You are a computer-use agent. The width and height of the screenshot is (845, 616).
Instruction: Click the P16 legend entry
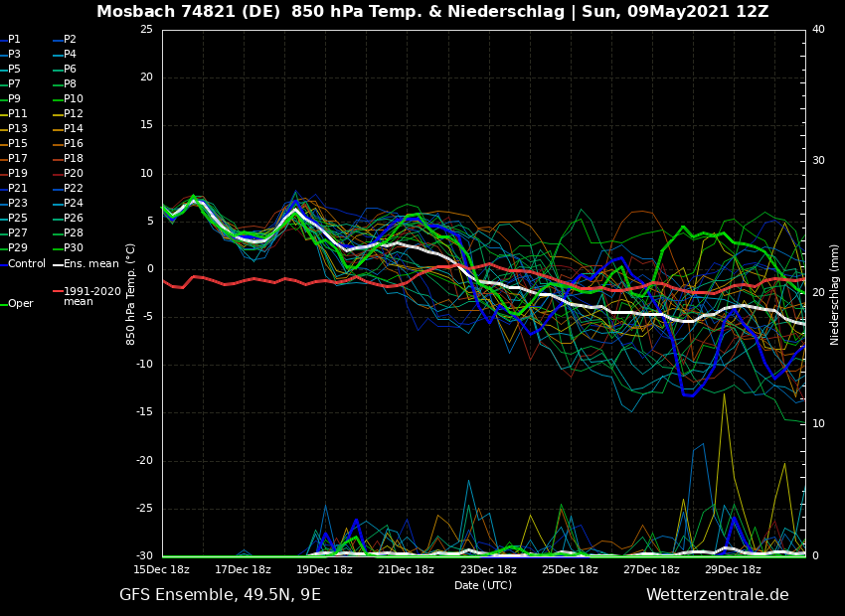74,144
